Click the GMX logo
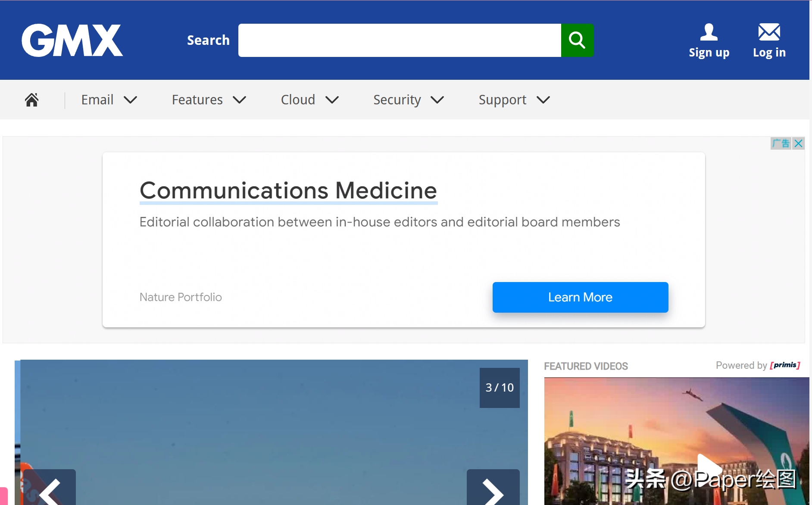 pyautogui.click(x=72, y=40)
